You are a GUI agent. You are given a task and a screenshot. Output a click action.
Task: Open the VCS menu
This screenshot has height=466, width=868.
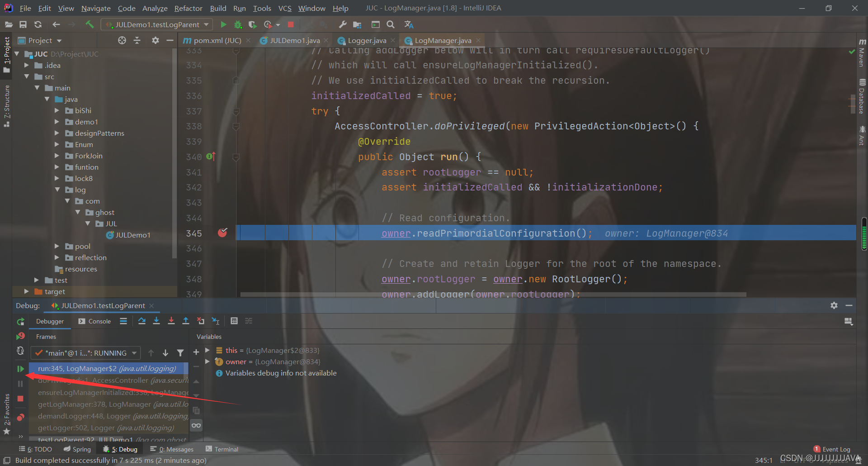click(285, 8)
